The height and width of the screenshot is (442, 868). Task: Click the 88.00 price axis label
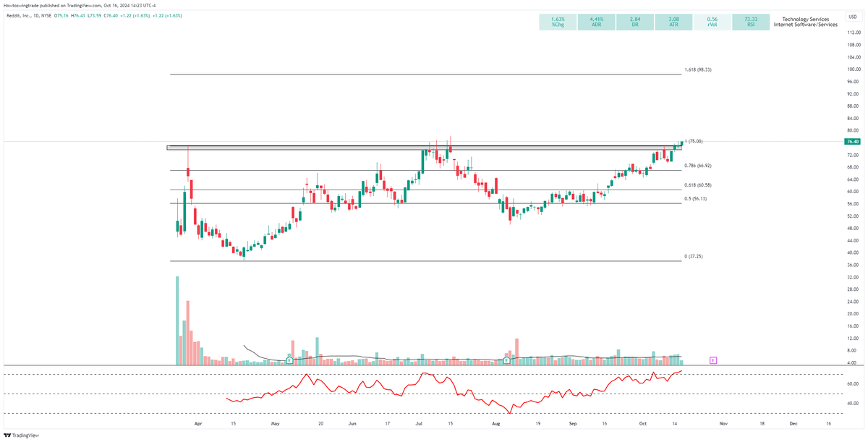coord(852,106)
